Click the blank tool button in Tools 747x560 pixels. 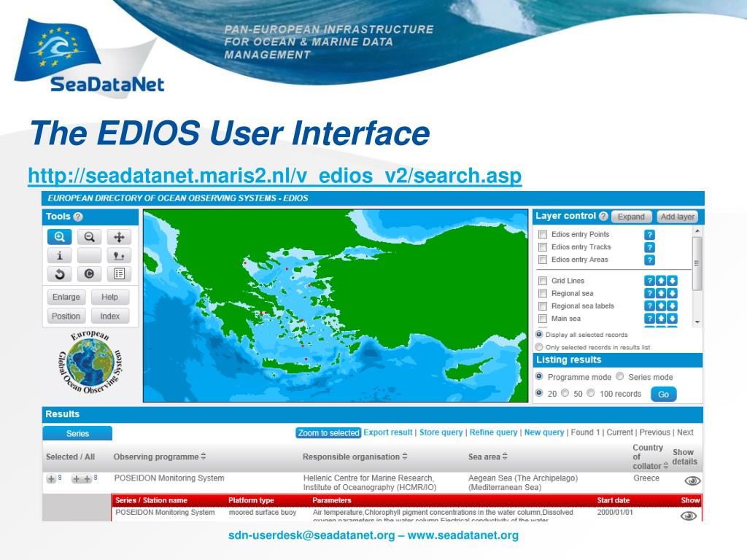89,255
